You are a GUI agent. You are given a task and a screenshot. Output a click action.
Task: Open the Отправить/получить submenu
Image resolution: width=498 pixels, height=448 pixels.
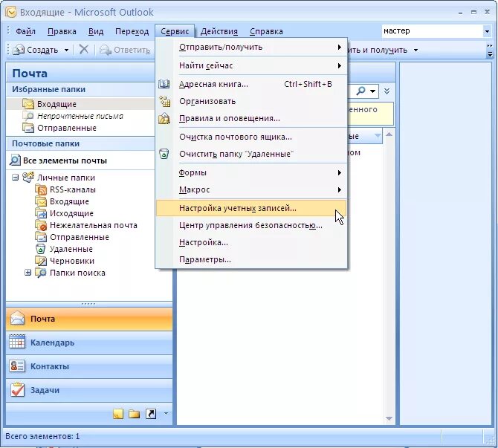click(251, 47)
